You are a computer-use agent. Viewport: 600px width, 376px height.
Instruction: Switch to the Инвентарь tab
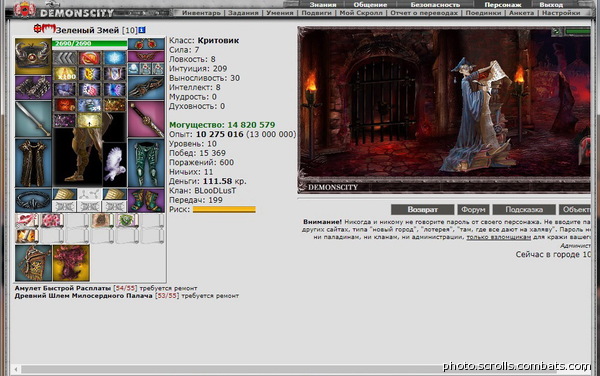pyautogui.click(x=201, y=13)
